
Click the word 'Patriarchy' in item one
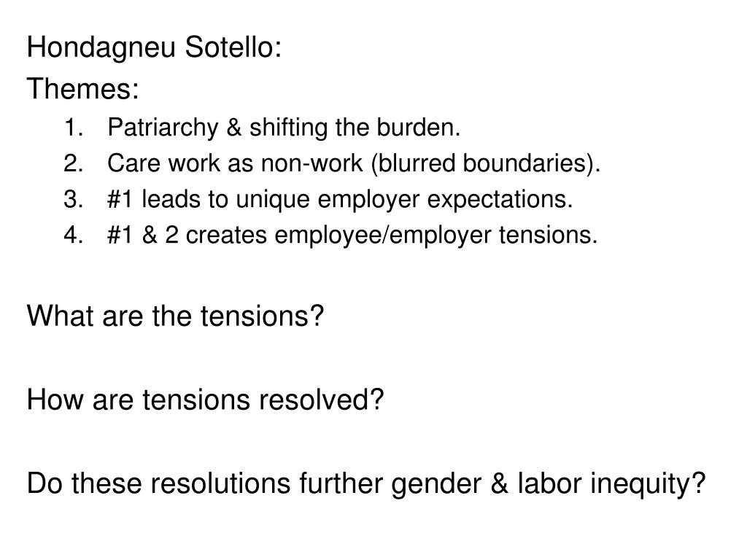click(x=163, y=128)
